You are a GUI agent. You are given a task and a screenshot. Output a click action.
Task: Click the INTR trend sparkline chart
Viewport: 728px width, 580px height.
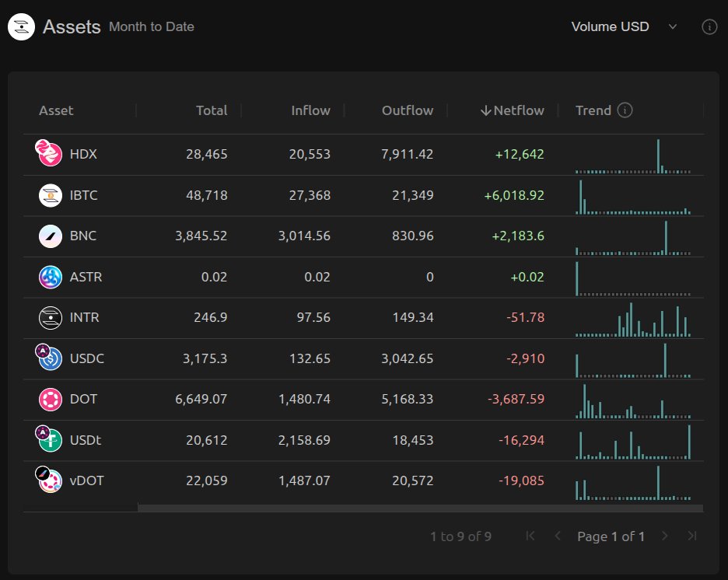point(633,320)
